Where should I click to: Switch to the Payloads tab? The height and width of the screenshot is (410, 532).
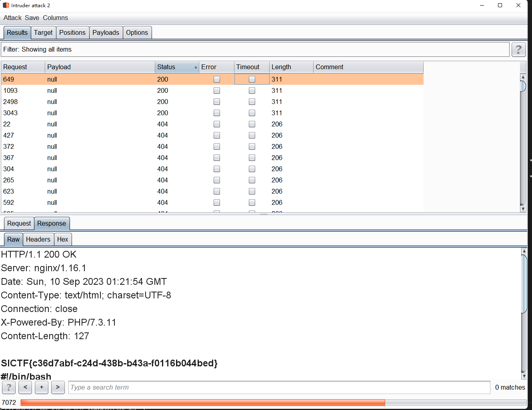(106, 32)
